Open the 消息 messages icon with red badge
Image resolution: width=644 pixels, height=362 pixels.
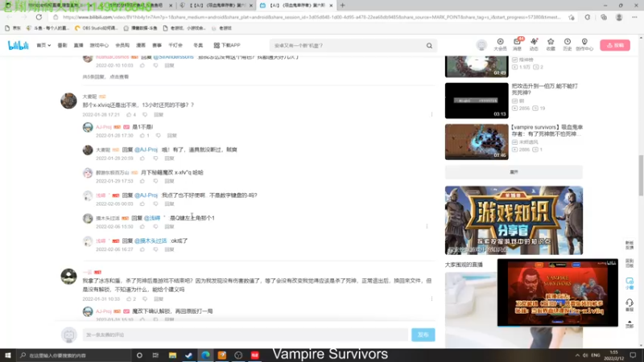click(517, 44)
